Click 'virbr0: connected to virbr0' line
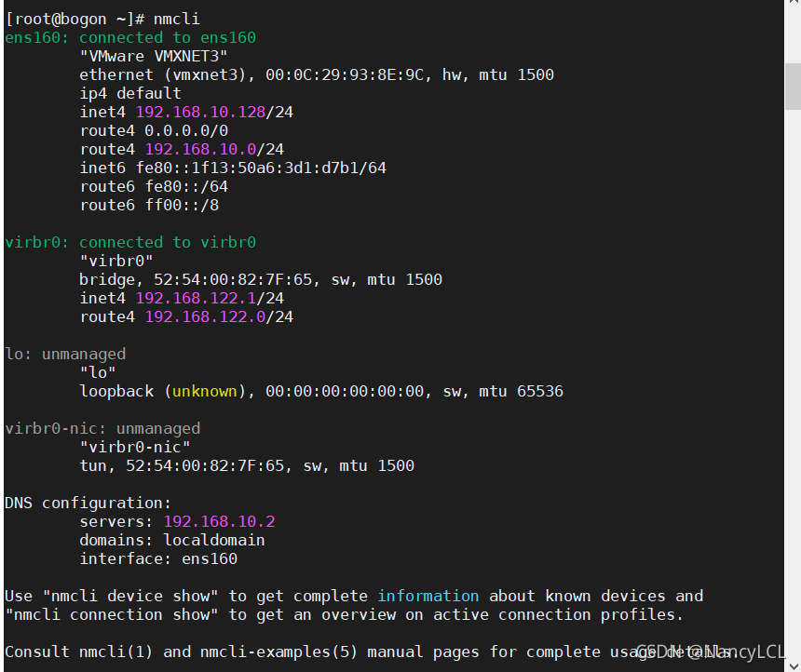This screenshot has width=801, height=672. click(x=130, y=243)
